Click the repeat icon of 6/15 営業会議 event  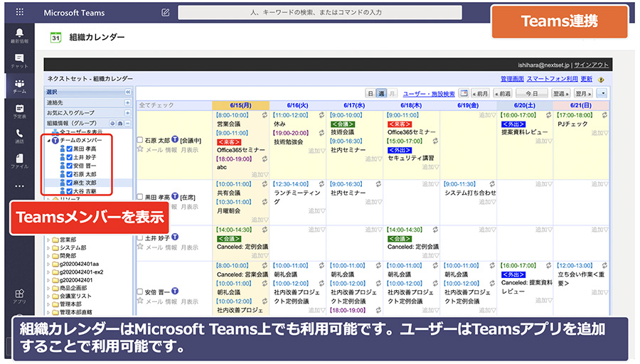(x=265, y=115)
